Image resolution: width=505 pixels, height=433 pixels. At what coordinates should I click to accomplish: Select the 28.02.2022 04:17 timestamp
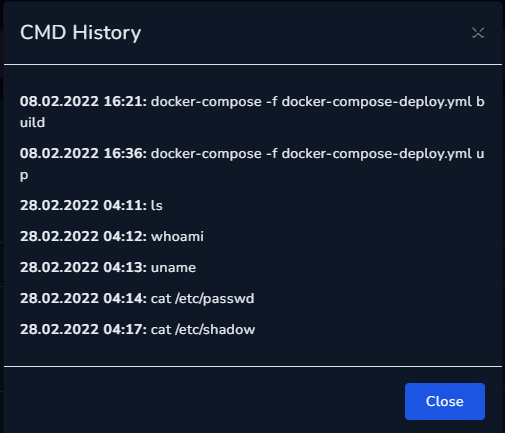[83, 329]
